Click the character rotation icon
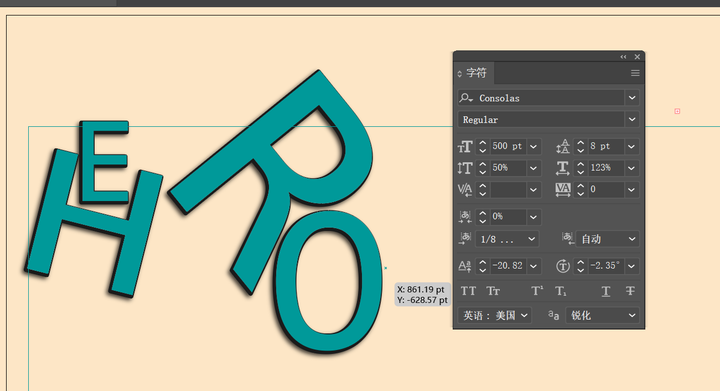Viewport: 720px width, 391px height. tap(563, 266)
